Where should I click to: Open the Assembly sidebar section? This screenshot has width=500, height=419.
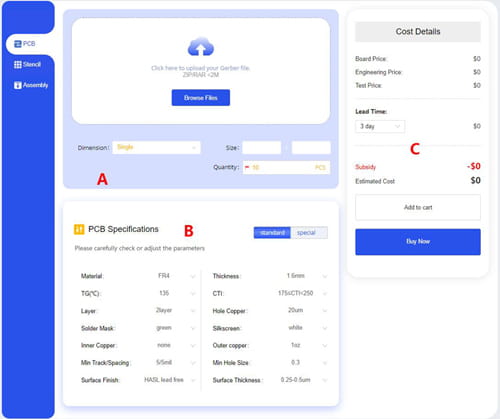click(x=31, y=85)
